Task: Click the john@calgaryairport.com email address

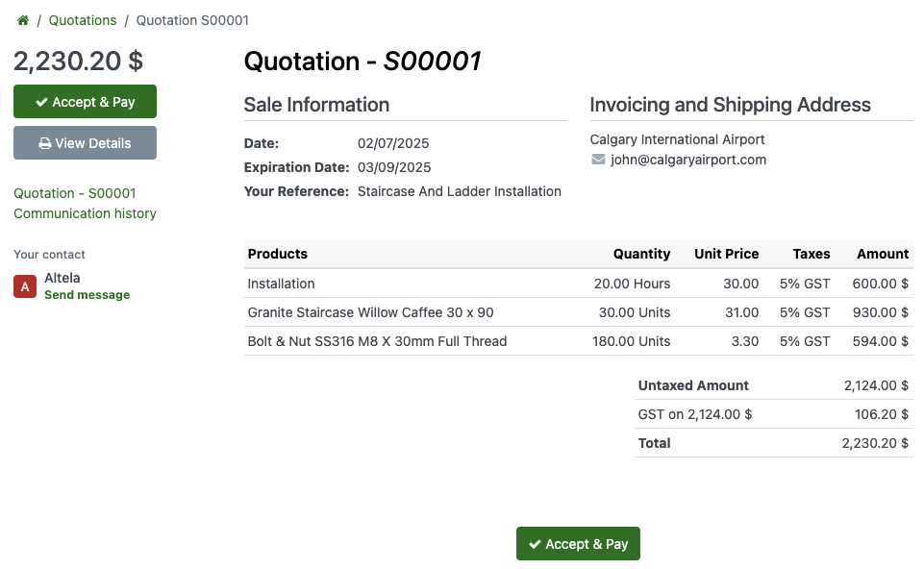Action: (x=688, y=160)
